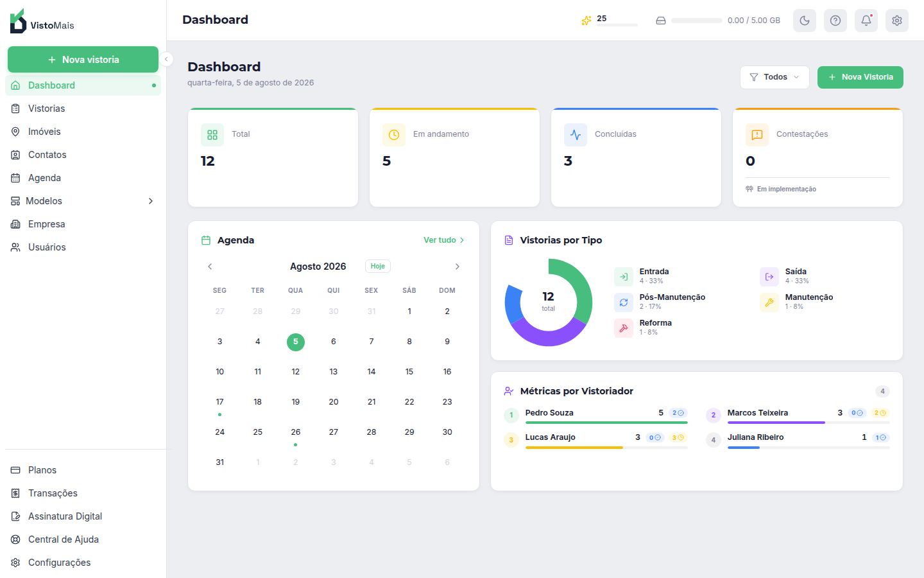Click the Em andamento clock icon

tap(394, 135)
